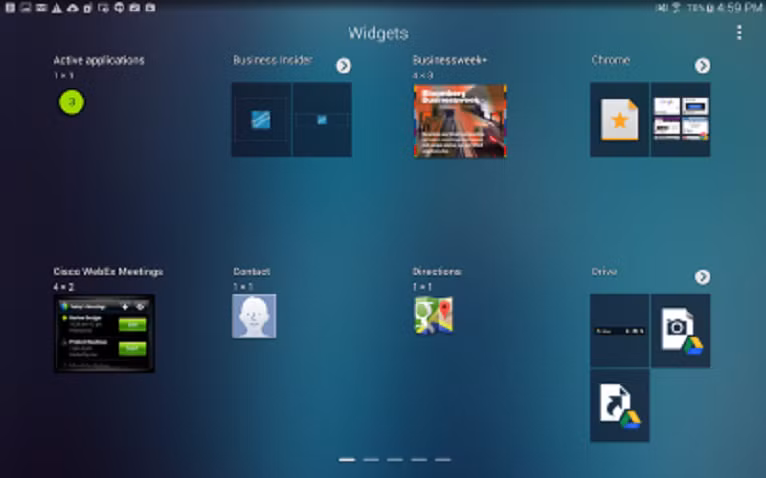
Task: Tap the Drive file shortcut widget
Action: coord(620,405)
